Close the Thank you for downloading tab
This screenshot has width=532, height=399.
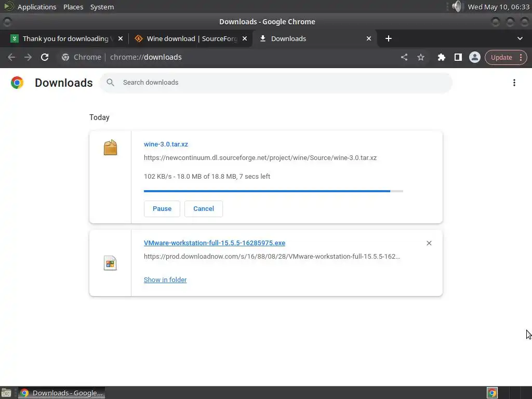pos(120,38)
